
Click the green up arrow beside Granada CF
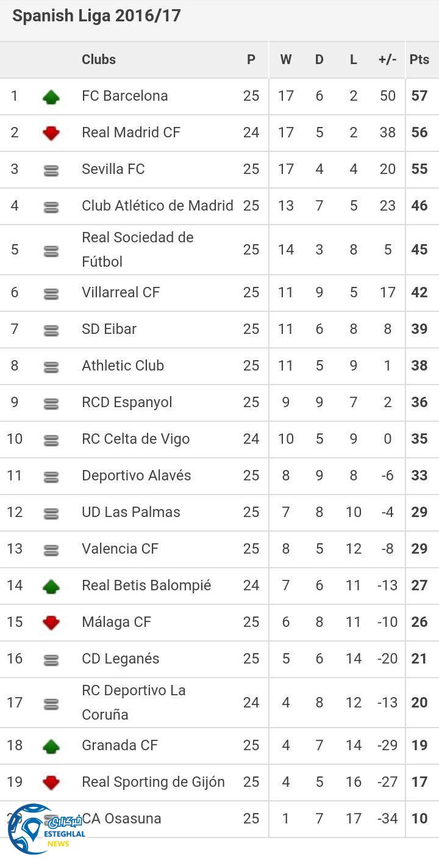51,746
